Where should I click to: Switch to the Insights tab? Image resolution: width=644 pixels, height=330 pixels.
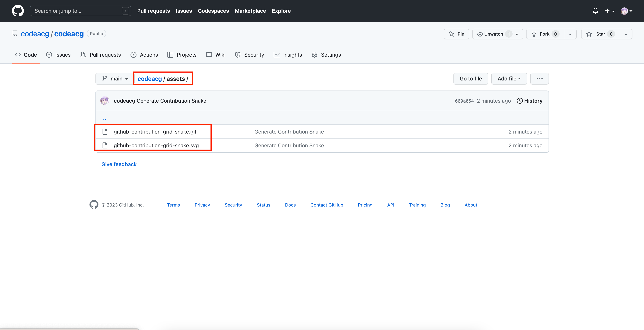tap(288, 55)
